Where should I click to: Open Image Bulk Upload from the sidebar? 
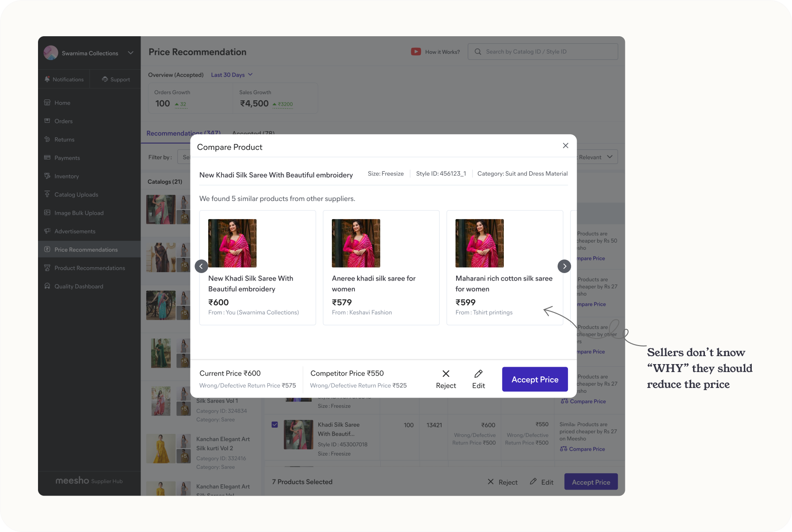pos(89,213)
